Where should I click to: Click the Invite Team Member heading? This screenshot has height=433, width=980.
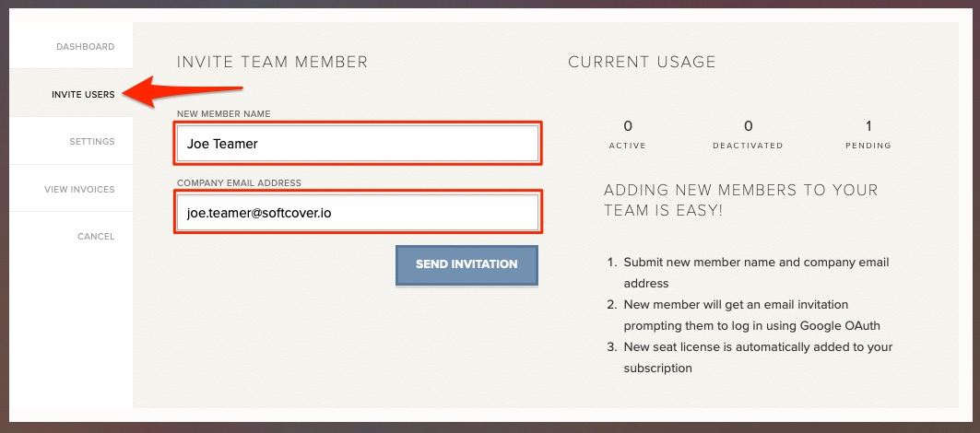(272, 63)
